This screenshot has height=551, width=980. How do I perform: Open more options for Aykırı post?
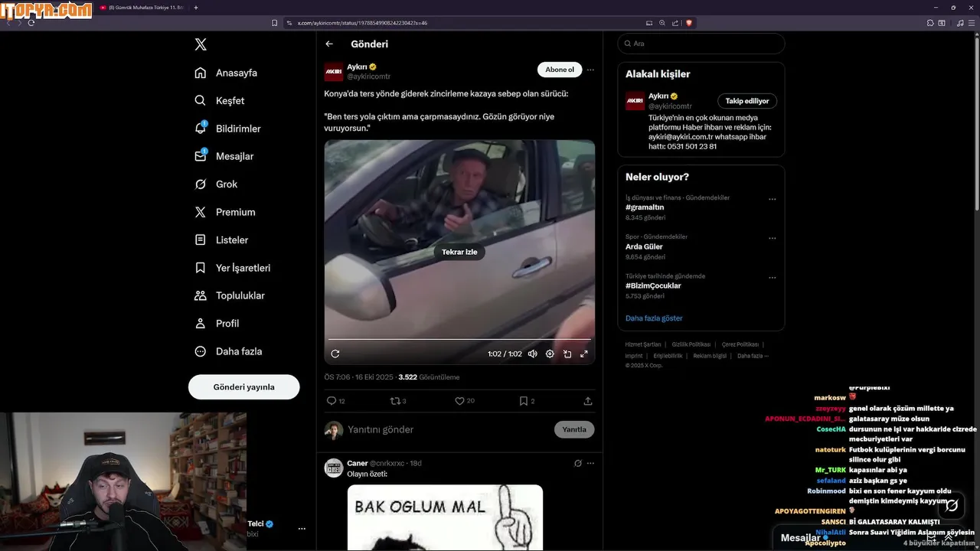coord(590,70)
